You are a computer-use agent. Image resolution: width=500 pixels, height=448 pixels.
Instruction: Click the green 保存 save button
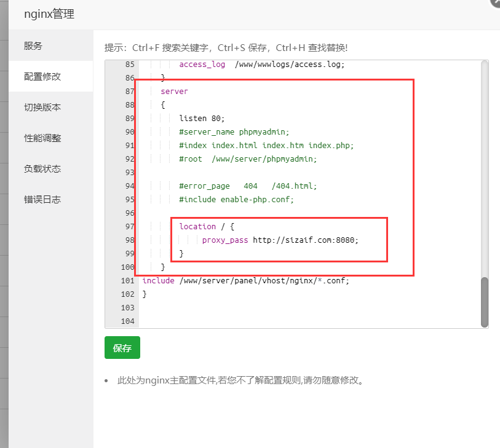click(x=122, y=347)
